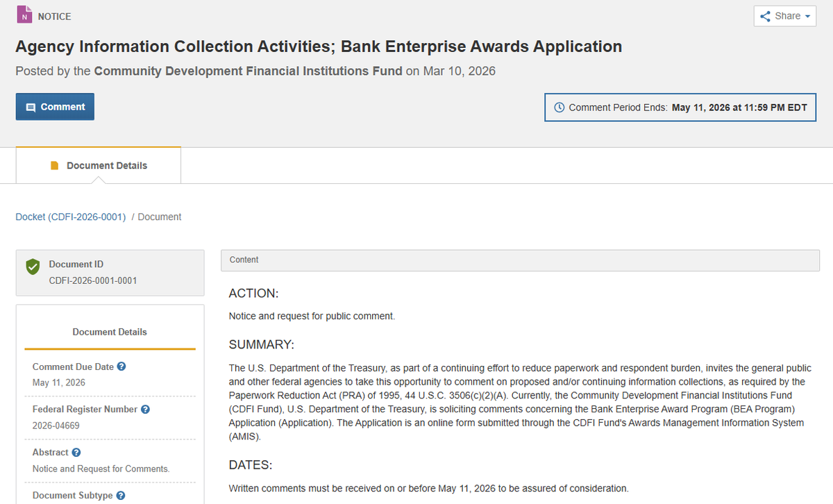Click the speech bubble icon in Comment button

[31, 108]
